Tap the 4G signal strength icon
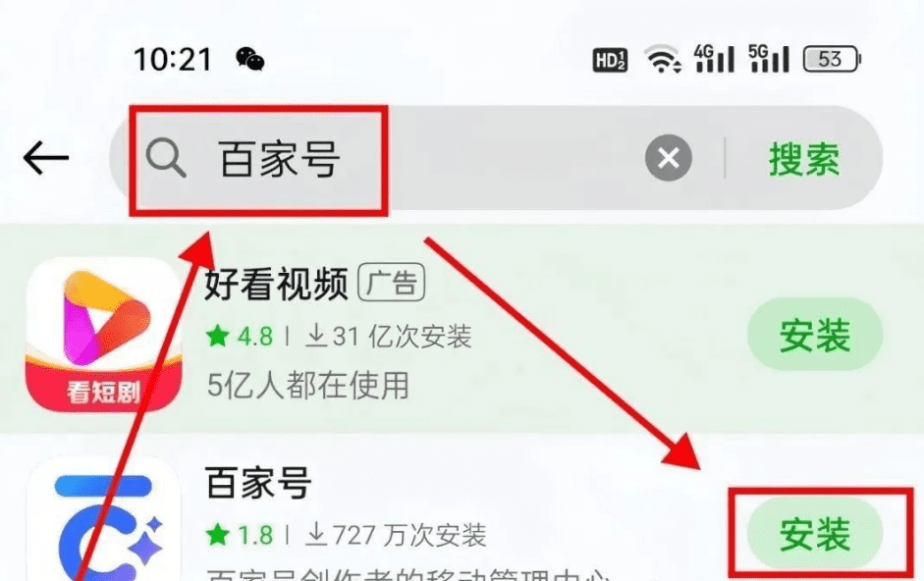This screenshot has width=924, height=581. [x=714, y=58]
